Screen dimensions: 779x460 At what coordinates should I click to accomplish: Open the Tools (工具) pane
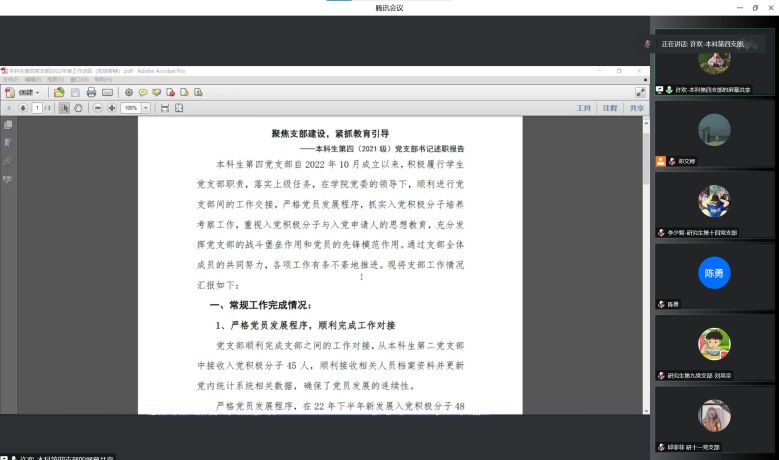pyautogui.click(x=584, y=107)
